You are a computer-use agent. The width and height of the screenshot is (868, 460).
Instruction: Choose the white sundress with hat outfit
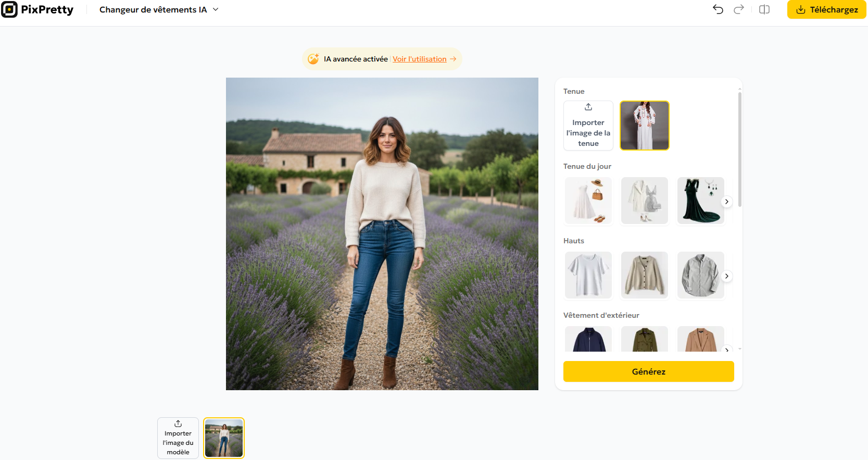coord(588,201)
